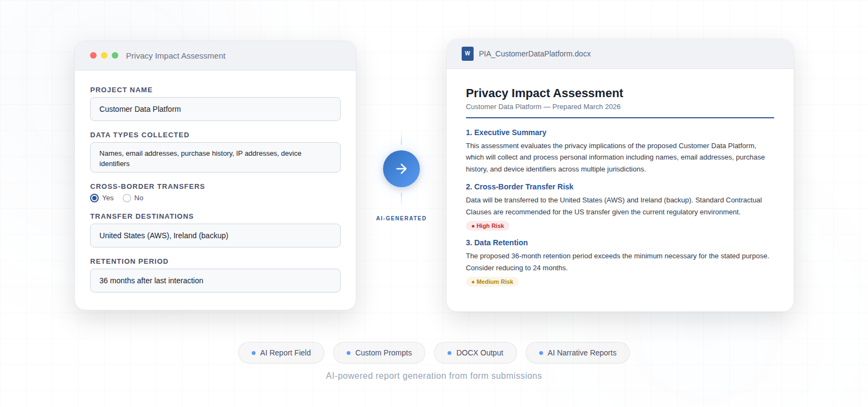The height and width of the screenshot is (407, 868).
Task: Click the red window dot
Action: tap(93, 55)
